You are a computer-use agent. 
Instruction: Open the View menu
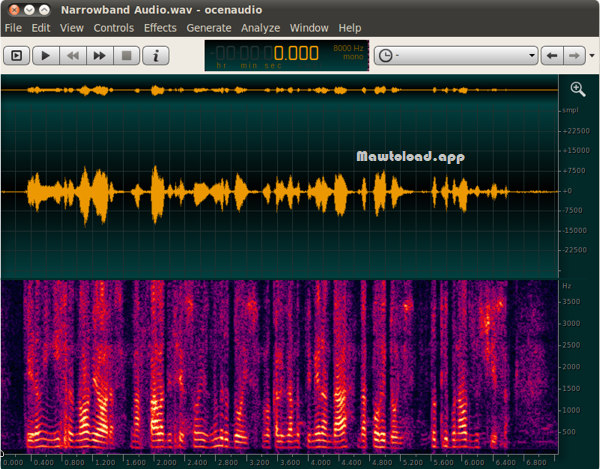72,28
